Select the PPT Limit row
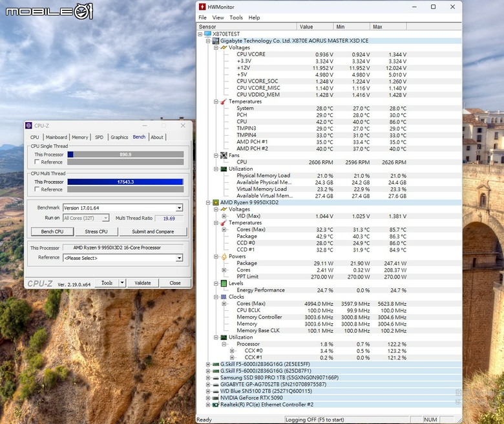The height and width of the screenshot is (424, 504). [321, 277]
